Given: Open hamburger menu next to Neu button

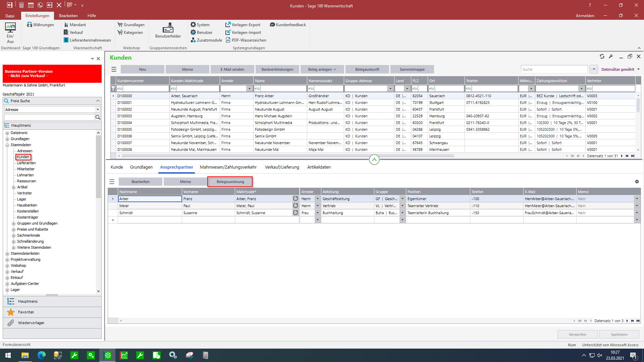Looking at the screenshot, I should point(114,69).
